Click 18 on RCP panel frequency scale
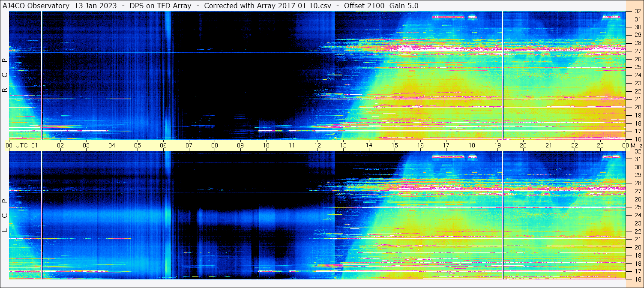 (637, 123)
